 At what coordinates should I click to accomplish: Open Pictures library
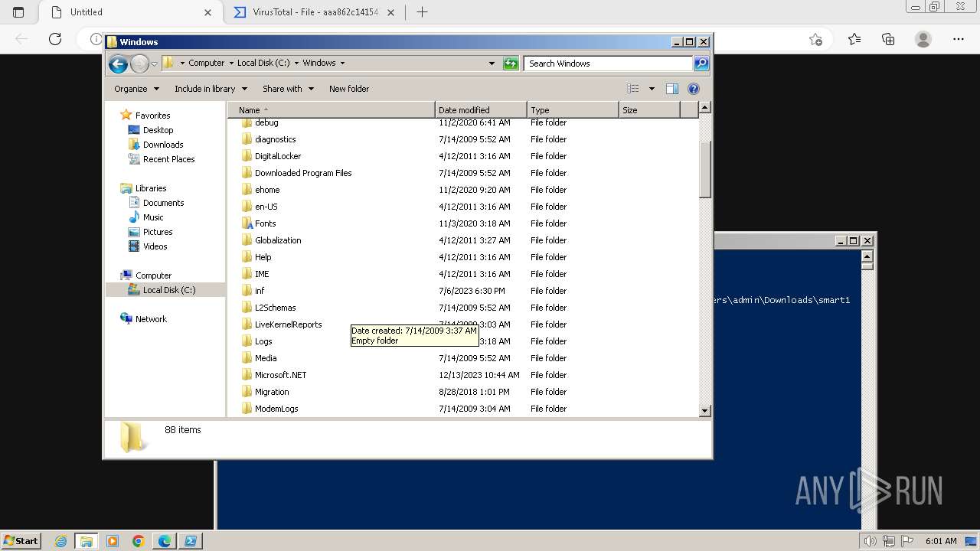point(158,232)
